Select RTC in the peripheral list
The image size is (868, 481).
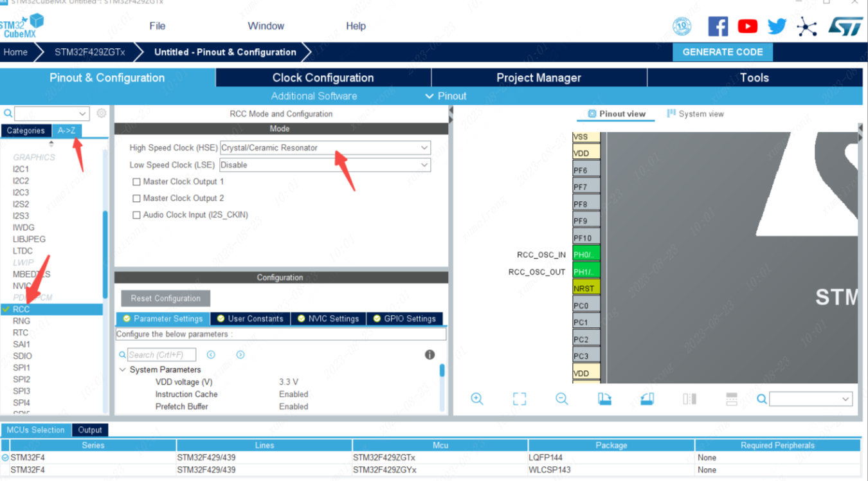tap(21, 332)
